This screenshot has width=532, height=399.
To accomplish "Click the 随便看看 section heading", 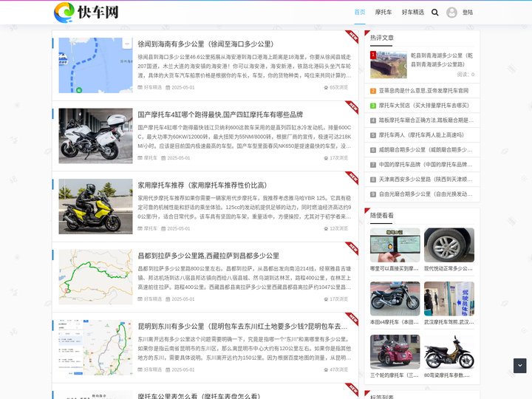I will coord(382,216).
